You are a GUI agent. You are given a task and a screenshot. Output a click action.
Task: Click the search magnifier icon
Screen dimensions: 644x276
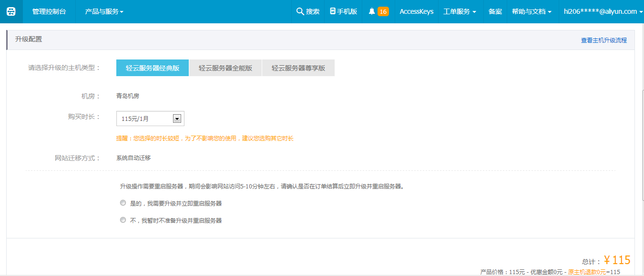(x=300, y=11)
